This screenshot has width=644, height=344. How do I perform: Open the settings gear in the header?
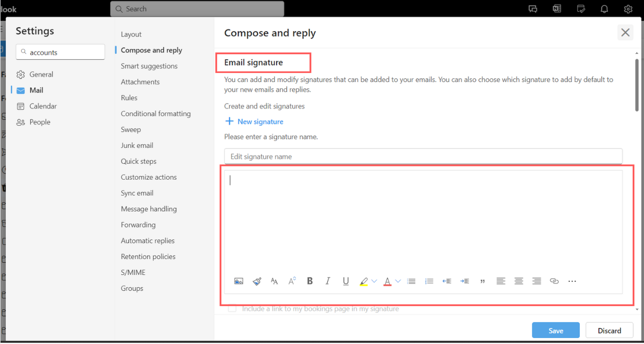pos(628,9)
